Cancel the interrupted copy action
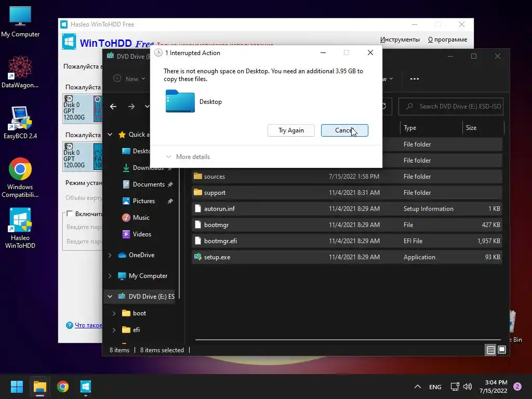 pos(344,130)
